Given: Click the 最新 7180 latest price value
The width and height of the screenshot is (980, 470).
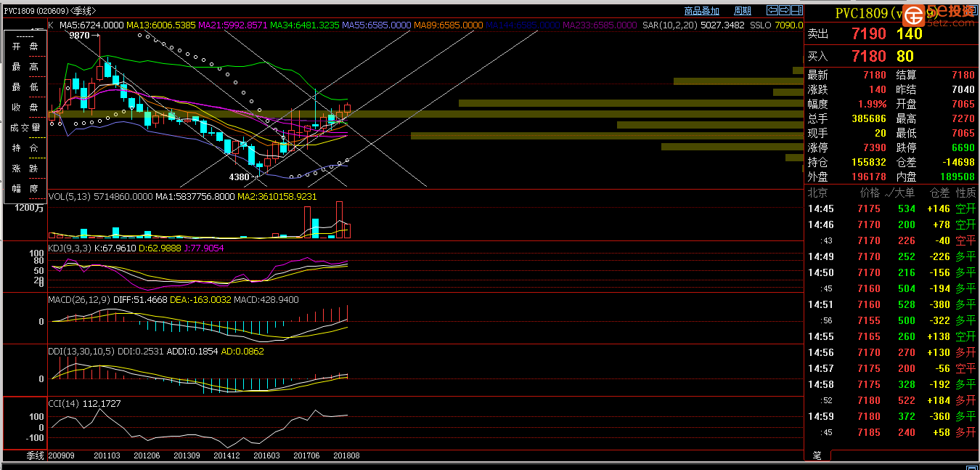Looking at the screenshot, I should coord(875,75).
